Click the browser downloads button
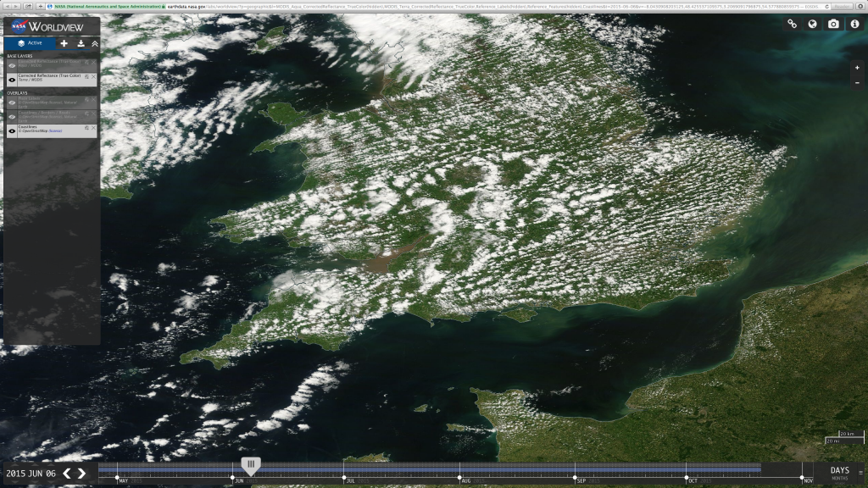The image size is (868, 488). tap(860, 7)
